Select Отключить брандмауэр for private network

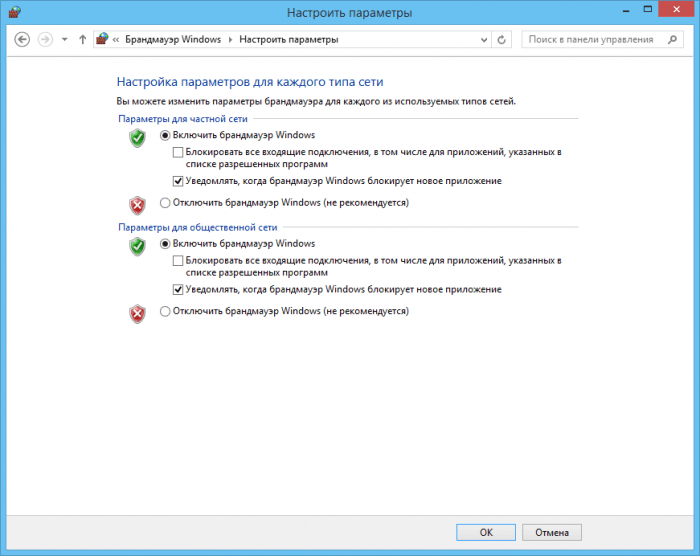pyautogui.click(x=165, y=203)
